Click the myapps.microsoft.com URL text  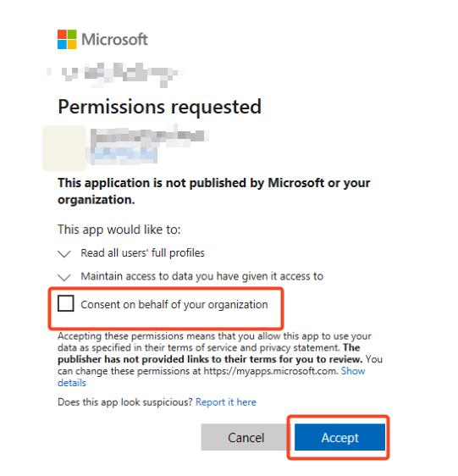tap(270, 371)
